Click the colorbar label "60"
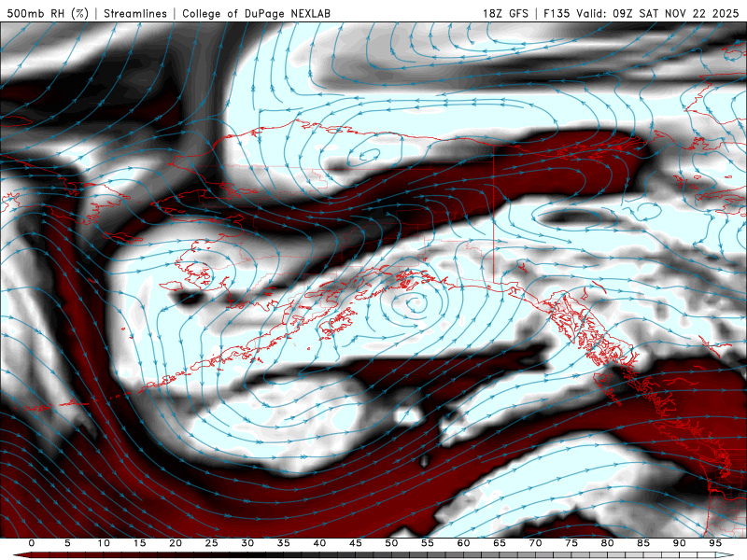Screen dimensions: 747x560 pyautogui.click(x=463, y=543)
